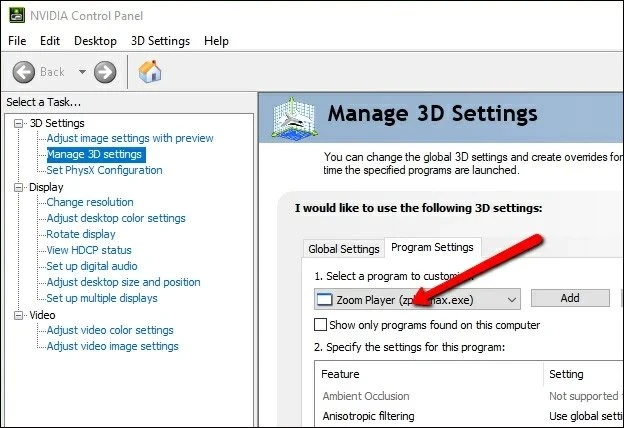Go to the Home house icon

click(x=150, y=72)
